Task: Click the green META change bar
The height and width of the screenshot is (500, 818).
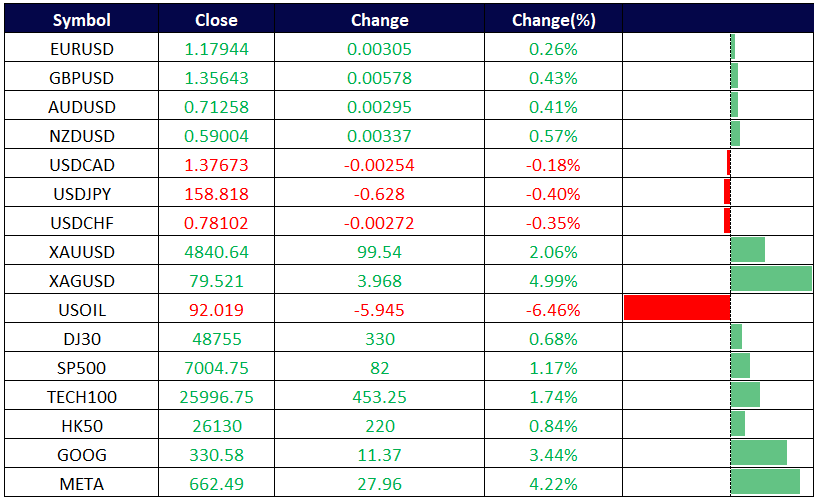Action: 765,482
